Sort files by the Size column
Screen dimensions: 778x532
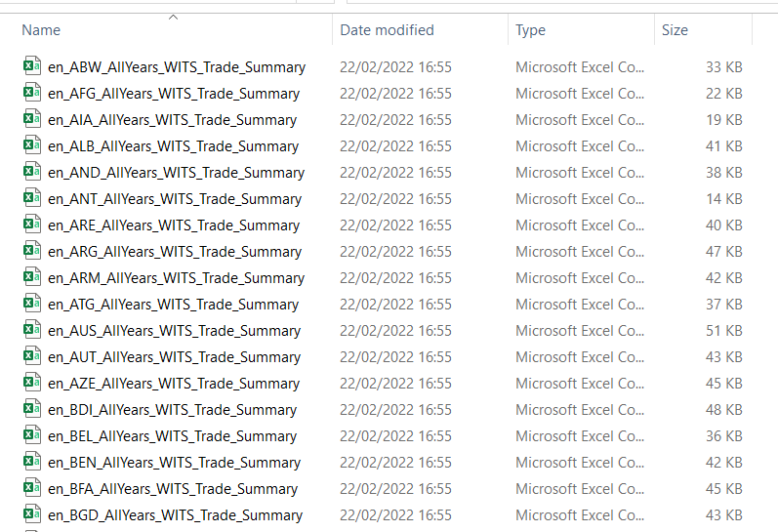(x=675, y=30)
